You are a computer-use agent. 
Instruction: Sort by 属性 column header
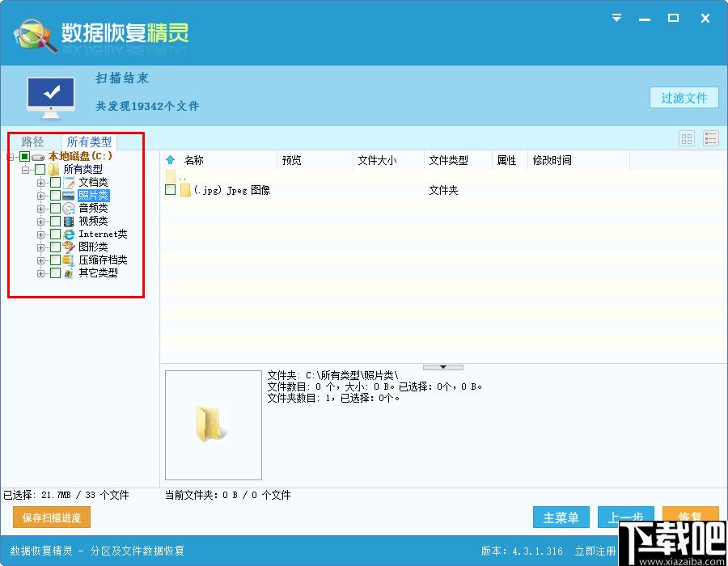click(x=506, y=160)
